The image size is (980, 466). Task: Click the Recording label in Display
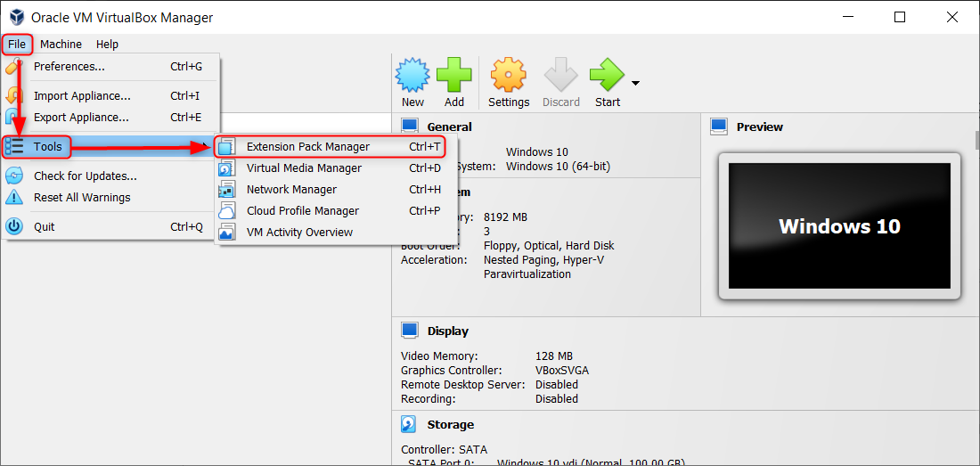click(x=429, y=398)
